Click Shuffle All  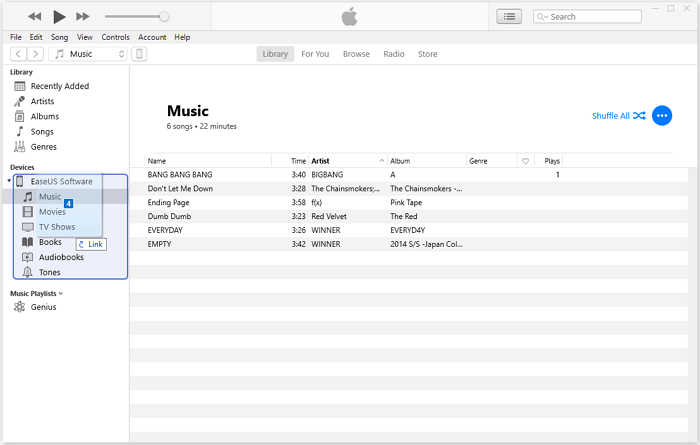click(x=619, y=116)
